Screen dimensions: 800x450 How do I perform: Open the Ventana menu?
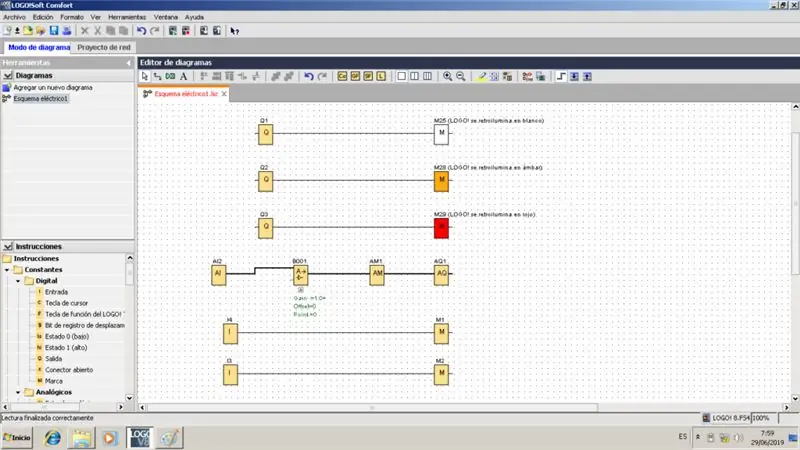point(166,17)
